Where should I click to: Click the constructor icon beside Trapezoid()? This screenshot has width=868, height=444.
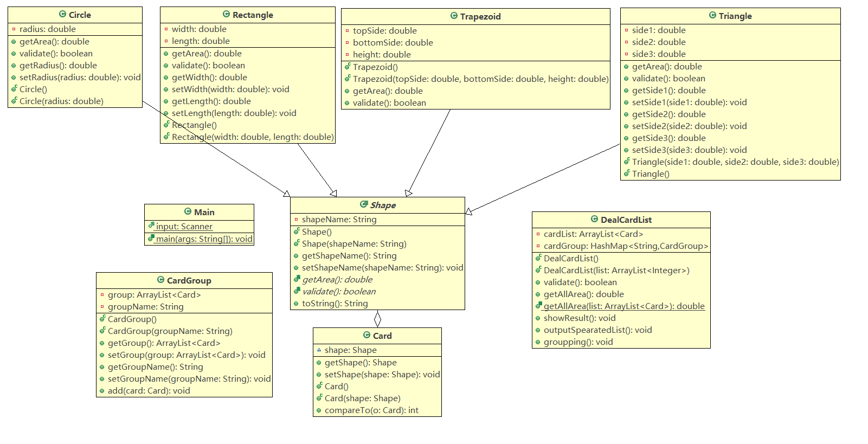(x=348, y=66)
